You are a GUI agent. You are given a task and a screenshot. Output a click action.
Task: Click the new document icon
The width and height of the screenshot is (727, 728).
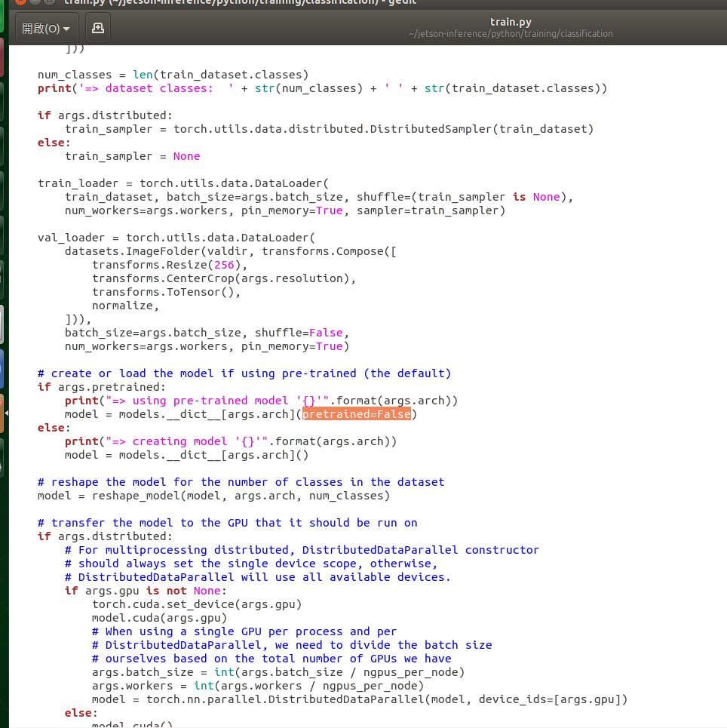(x=97, y=29)
